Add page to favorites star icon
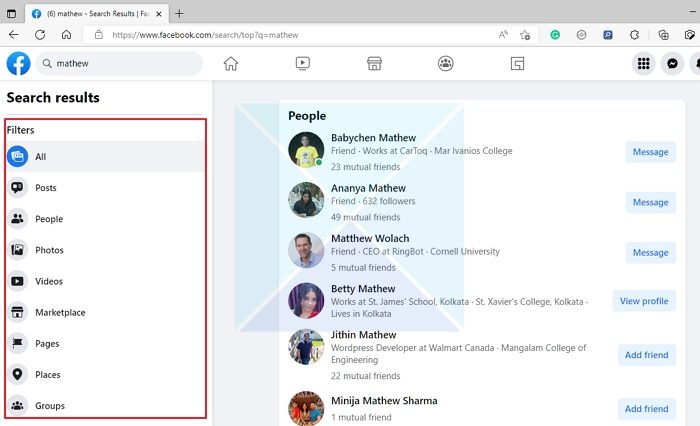This screenshot has height=426, width=700. [x=525, y=35]
